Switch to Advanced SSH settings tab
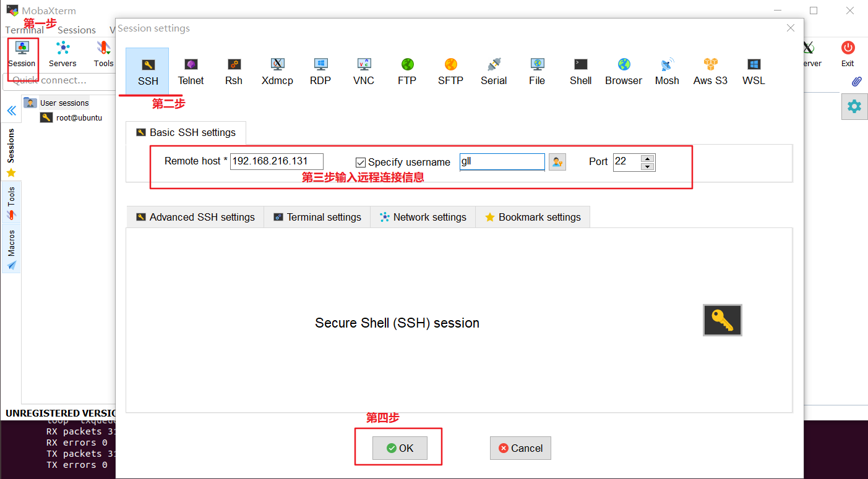This screenshot has height=479, width=868. coord(196,217)
